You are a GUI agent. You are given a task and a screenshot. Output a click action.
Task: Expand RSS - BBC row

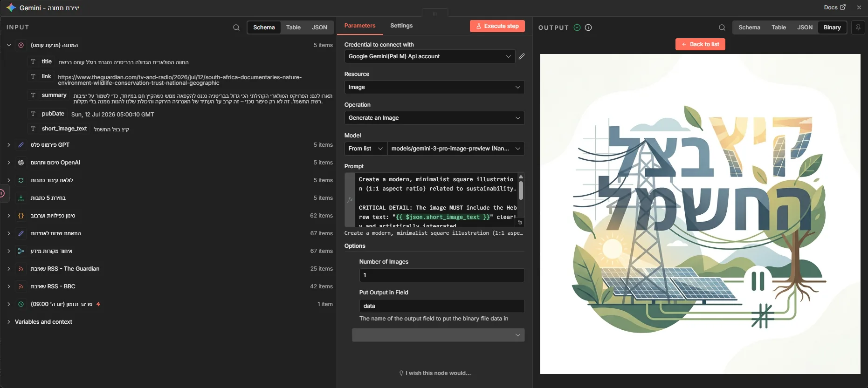click(9, 286)
